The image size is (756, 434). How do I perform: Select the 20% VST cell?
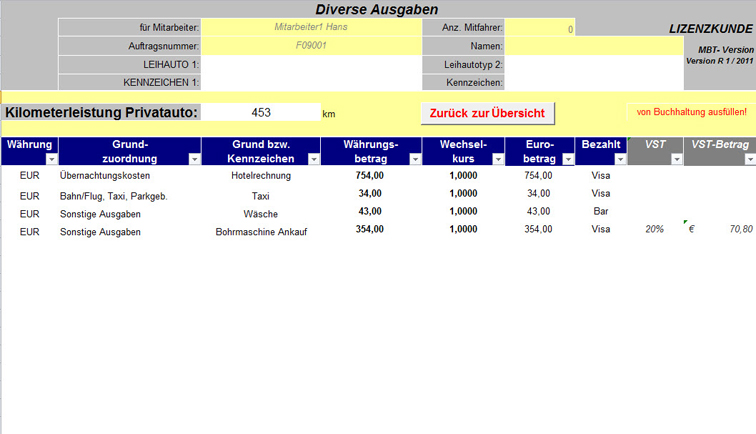tap(654, 230)
